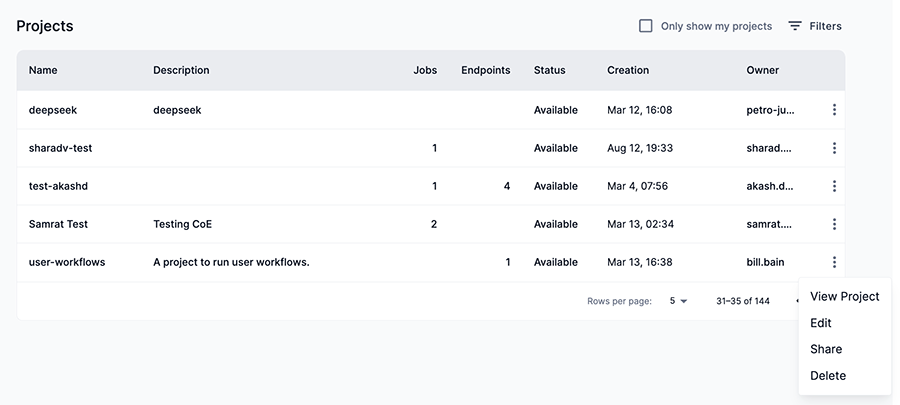900x405 pixels.
Task: Open the three-dot menu for test-akashd project
Action: click(834, 186)
